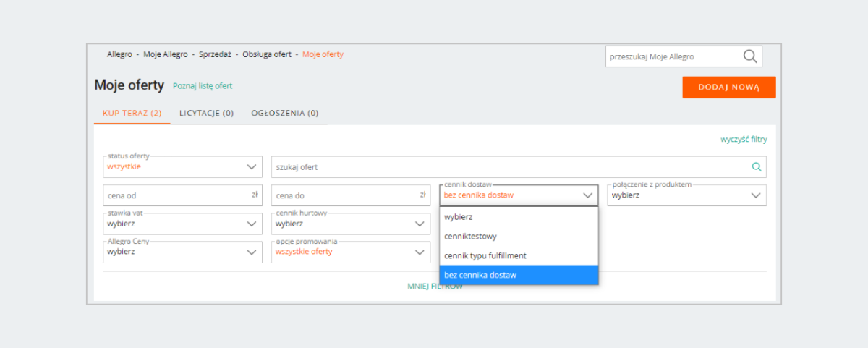Image resolution: width=868 pixels, height=348 pixels.
Task: Switch to the LICYTACJE (0) tab
Action: (206, 113)
